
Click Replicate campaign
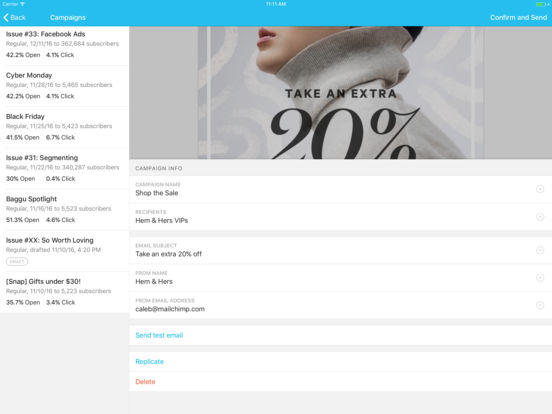(x=150, y=362)
